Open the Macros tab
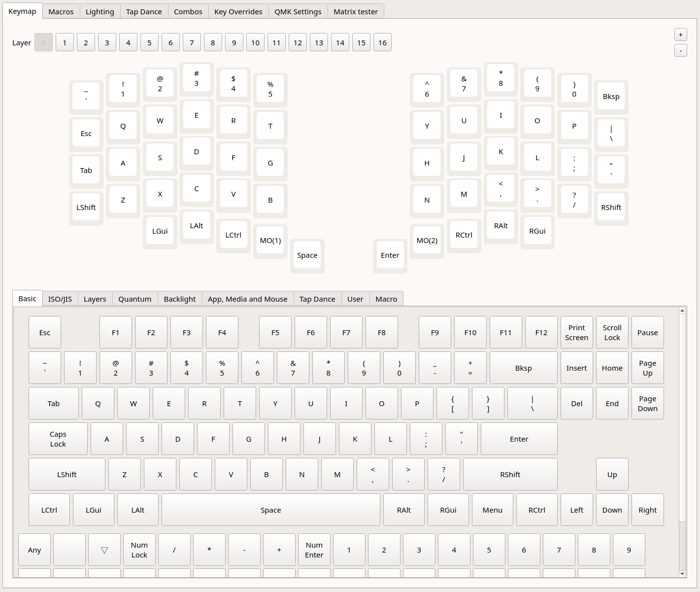The image size is (700, 592). point(61,11)
